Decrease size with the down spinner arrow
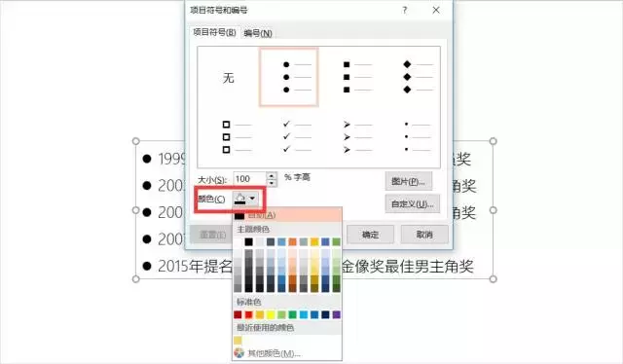The image size is (623, 364). 272,183
